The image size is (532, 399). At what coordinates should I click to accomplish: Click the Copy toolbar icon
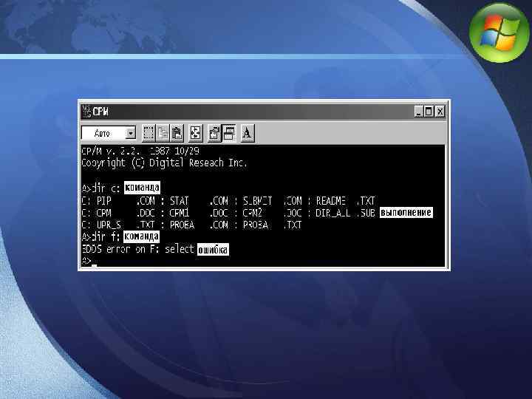click(x=163, y=133)
